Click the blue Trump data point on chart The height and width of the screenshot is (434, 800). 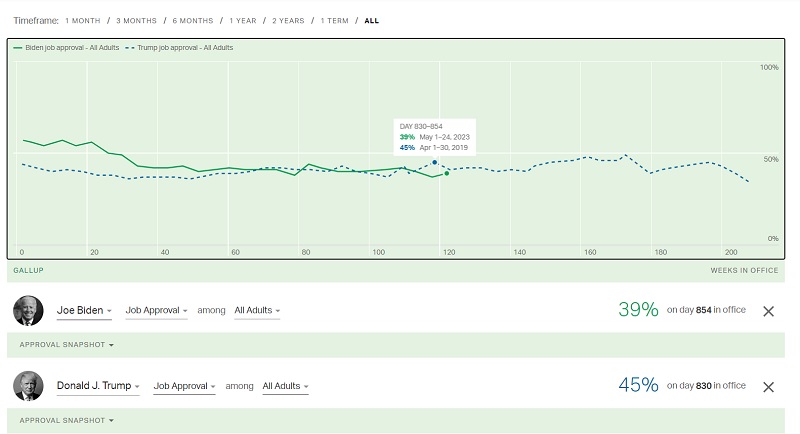(x=435, y=162)
